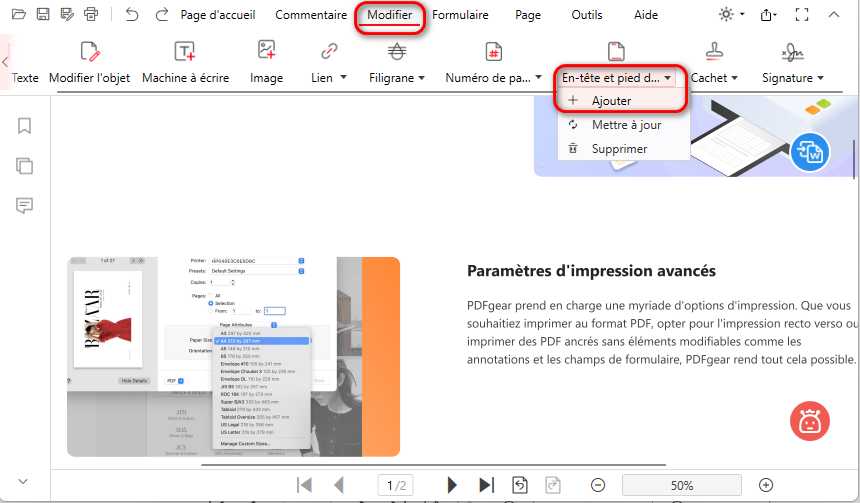Image resolution: width=860 pixels, height=503 pixels.
Task: Open the Formulaire tab
Action: (460, 15)
